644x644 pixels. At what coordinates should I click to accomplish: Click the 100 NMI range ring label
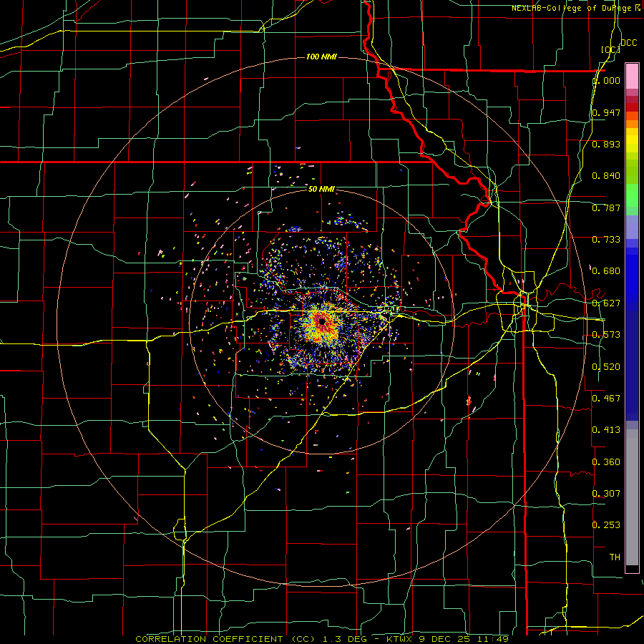[321, 57]
